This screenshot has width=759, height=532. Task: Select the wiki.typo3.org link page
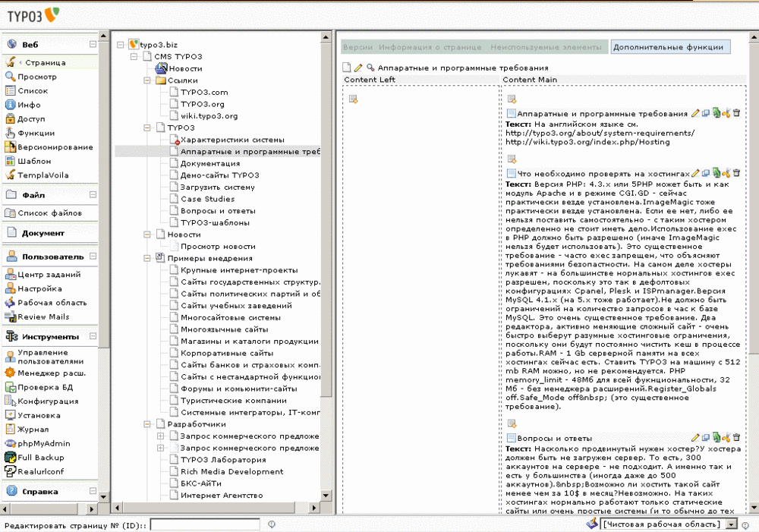click(209, 115)
